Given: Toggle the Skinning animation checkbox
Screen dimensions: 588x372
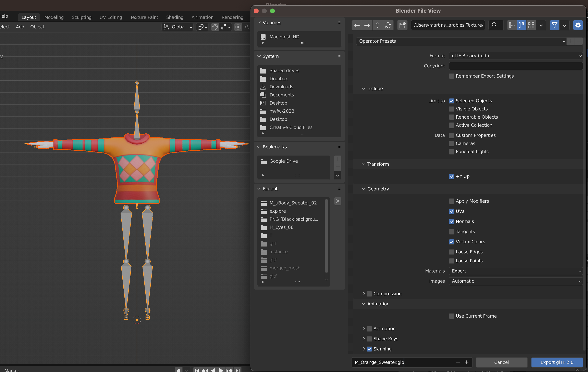Looking at the screenshot, I should click(369, 349).
